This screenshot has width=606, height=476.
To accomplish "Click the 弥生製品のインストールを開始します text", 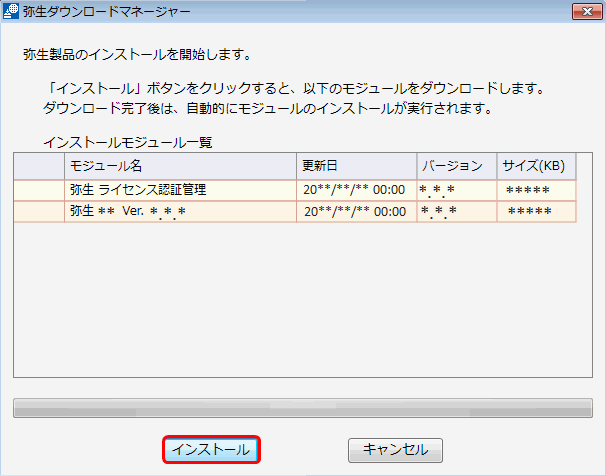I will (137, 54).
